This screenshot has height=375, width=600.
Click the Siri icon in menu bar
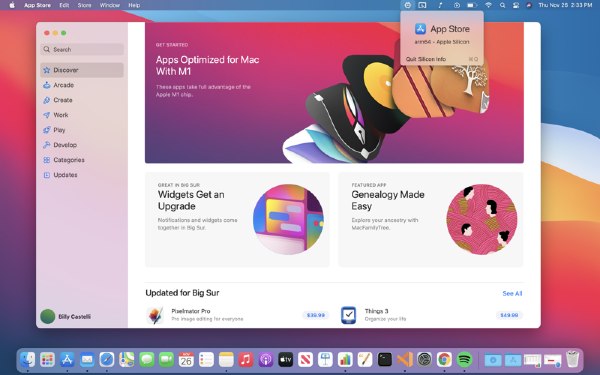tap(529, 5)
